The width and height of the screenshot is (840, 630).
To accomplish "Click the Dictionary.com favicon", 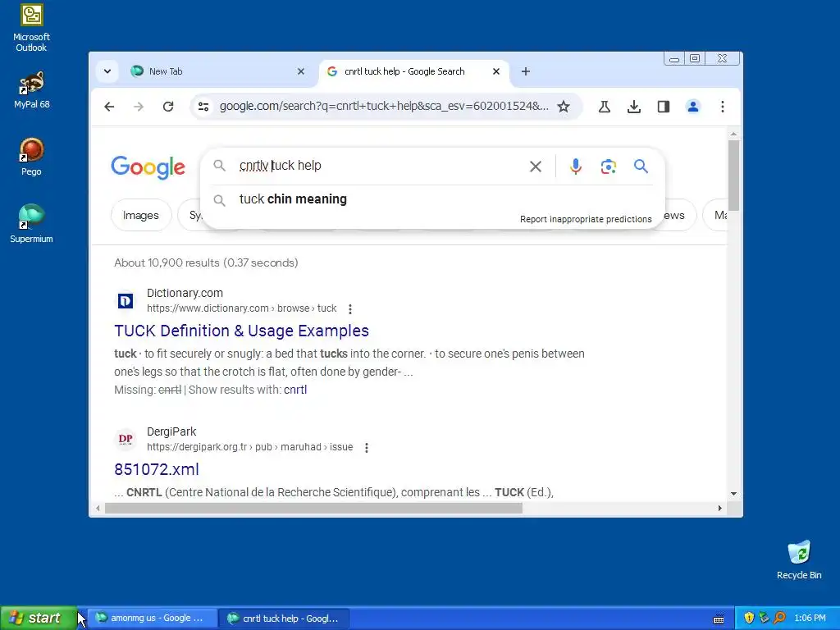I will pos(126,301).
